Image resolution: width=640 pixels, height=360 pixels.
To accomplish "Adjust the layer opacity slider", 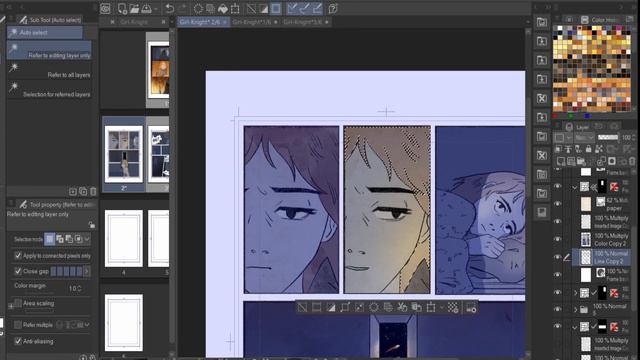I will tap(608, 138).
